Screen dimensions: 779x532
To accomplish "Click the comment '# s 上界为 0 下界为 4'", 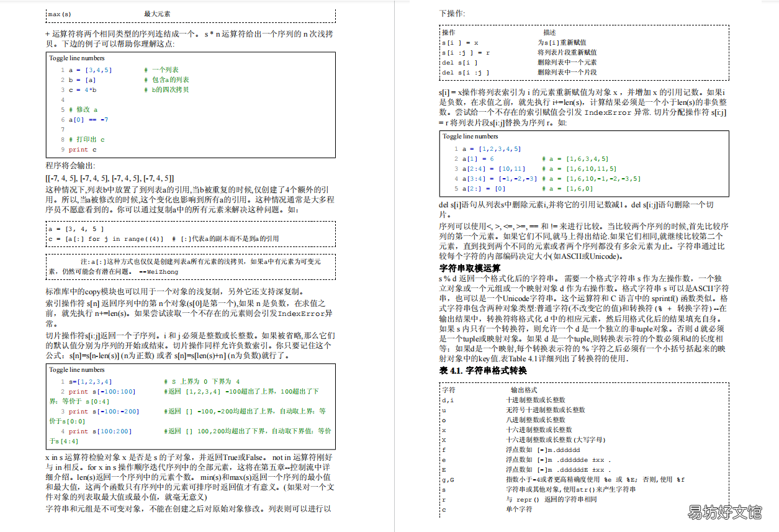I will [x=202, y=382].
